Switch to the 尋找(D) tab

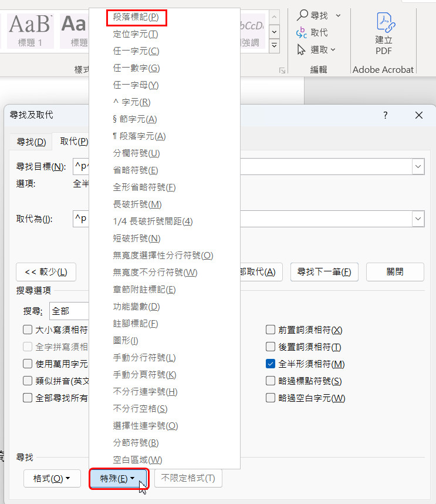(31, 142)
